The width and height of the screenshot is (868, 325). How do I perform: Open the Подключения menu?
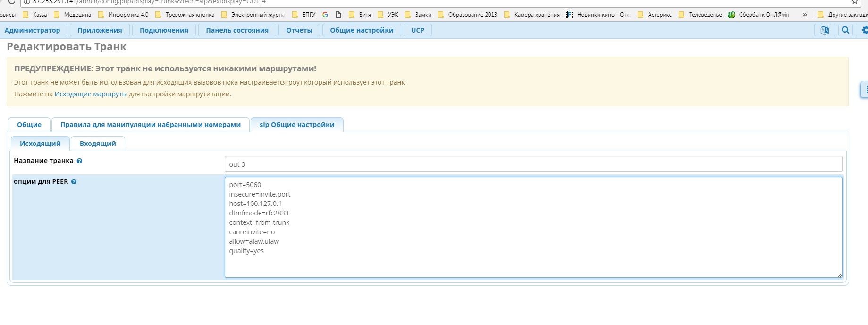point(164,30)
